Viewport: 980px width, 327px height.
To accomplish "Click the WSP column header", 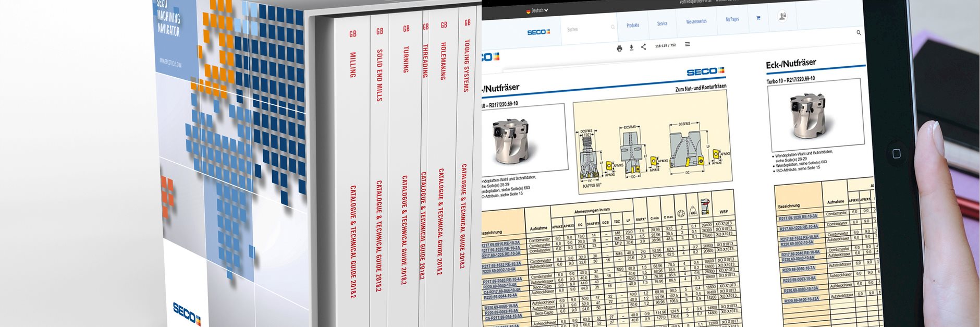I will (724, 211).
